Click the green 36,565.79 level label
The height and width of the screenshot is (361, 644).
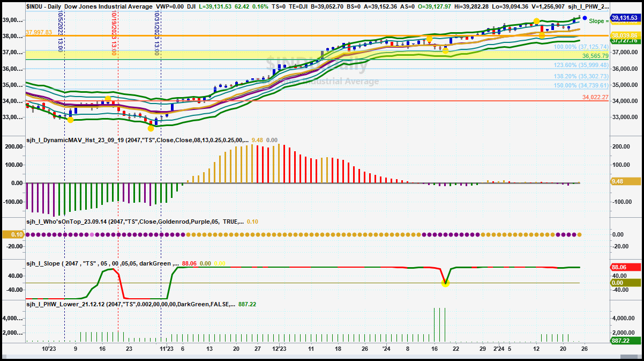coord(595,56)
